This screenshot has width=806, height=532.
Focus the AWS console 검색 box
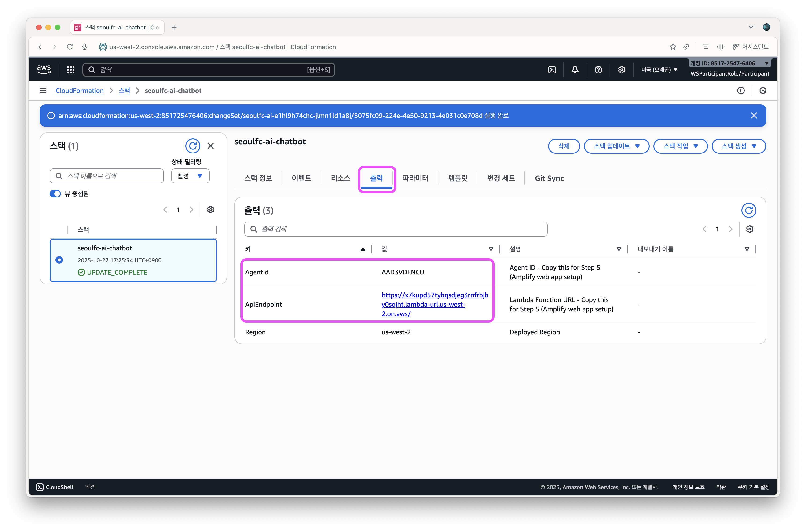tap(209, 69)
